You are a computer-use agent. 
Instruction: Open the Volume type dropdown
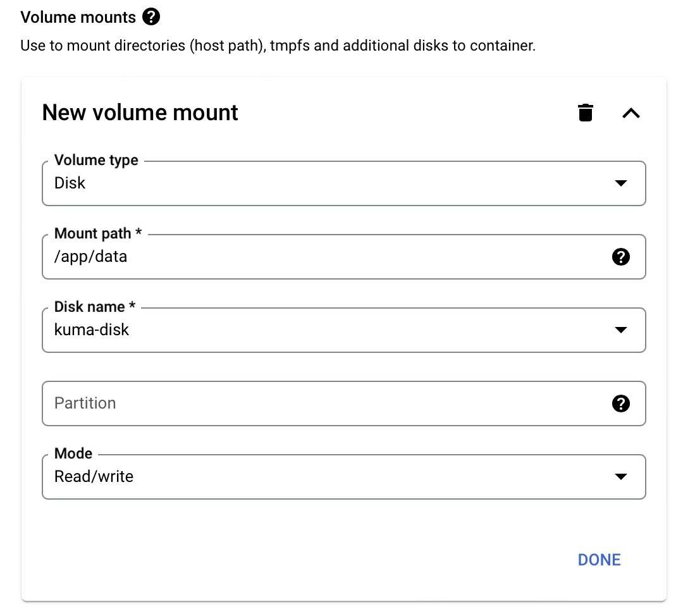(621, 183)
